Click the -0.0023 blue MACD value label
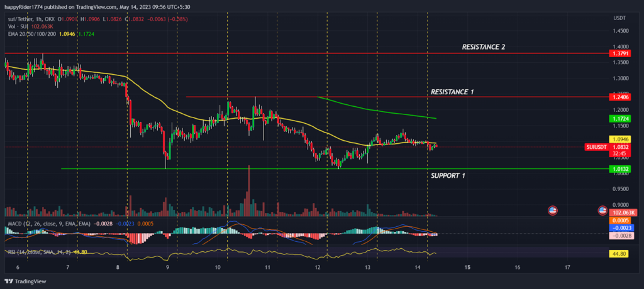644x289 pixels. click(623, 227)
